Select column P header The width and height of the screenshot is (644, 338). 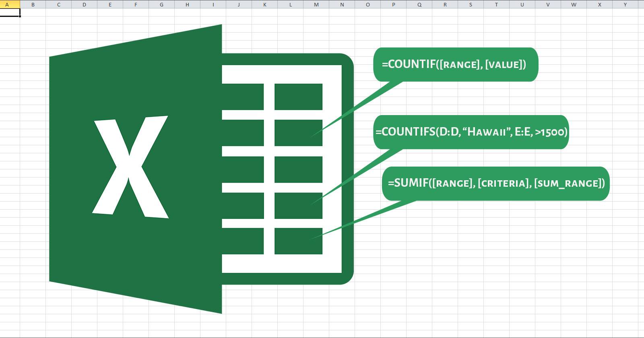(394, 5)
